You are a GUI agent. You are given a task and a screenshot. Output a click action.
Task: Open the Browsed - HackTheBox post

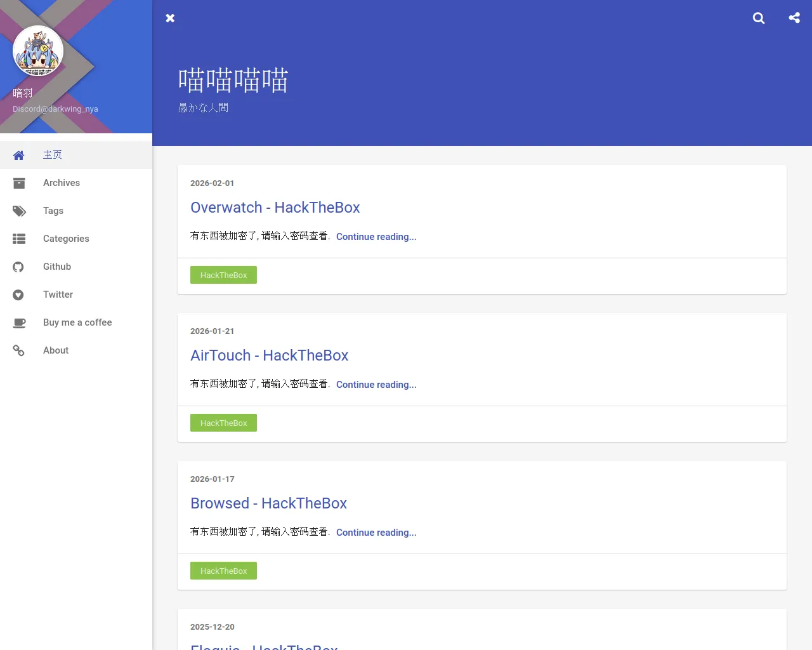point(268,503)
